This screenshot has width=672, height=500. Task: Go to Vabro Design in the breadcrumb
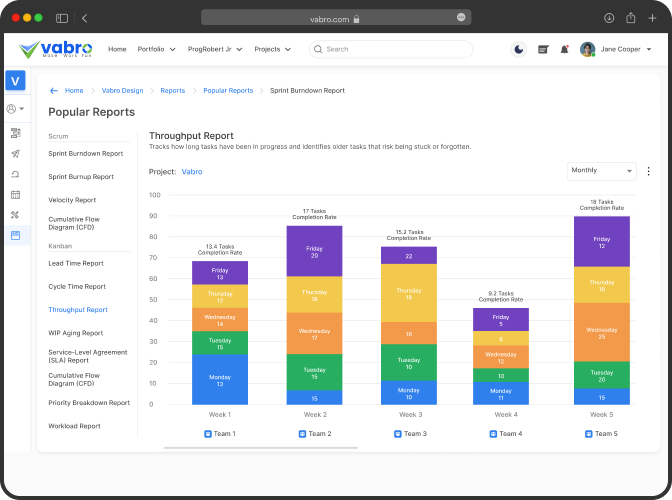click(122, 91)
